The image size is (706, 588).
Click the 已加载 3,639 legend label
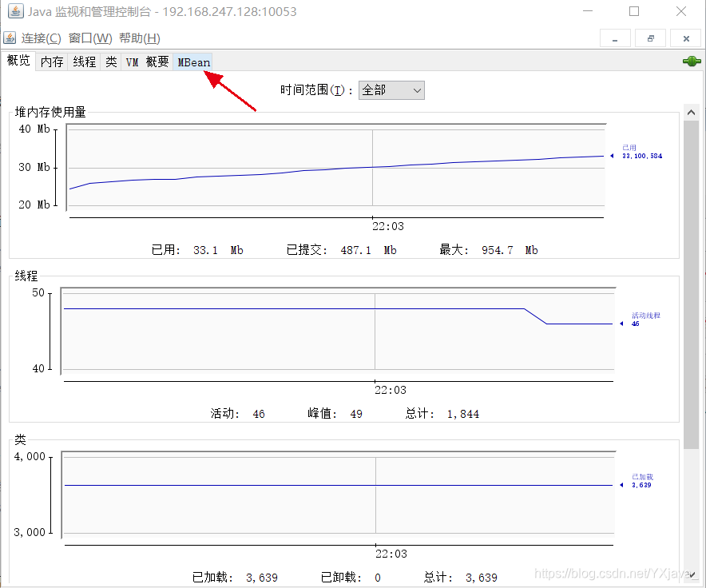[x=642, y=481]
